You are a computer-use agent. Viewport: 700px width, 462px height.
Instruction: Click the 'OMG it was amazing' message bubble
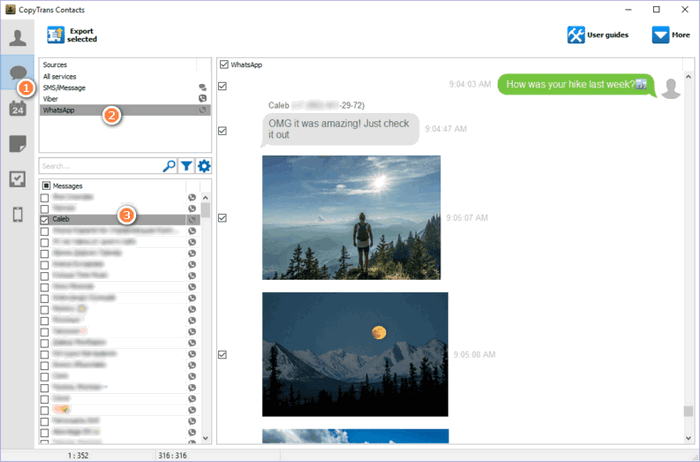coord(339,129)
